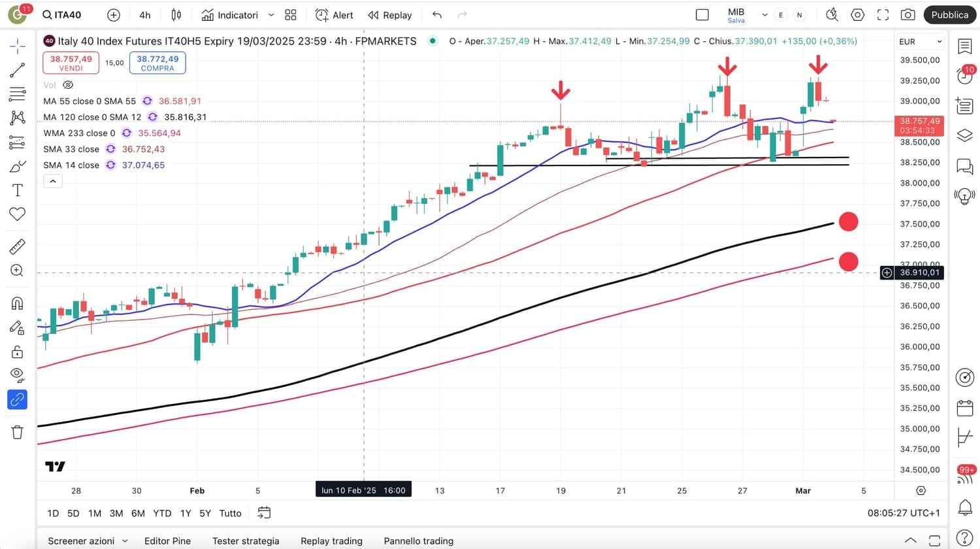980x549 pixels.
Task: Choose the candlestick chart style icon
Action: click(x=176, y=15)
